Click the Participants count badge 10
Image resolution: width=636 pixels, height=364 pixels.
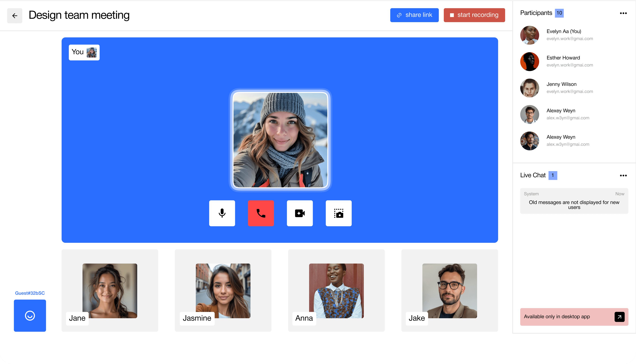click(559, 13)
